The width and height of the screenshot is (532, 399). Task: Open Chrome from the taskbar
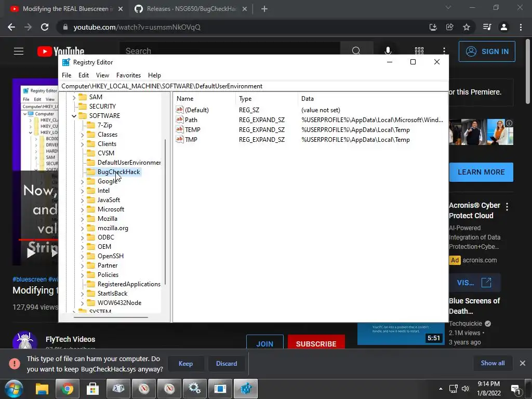(x=67, y=389)
